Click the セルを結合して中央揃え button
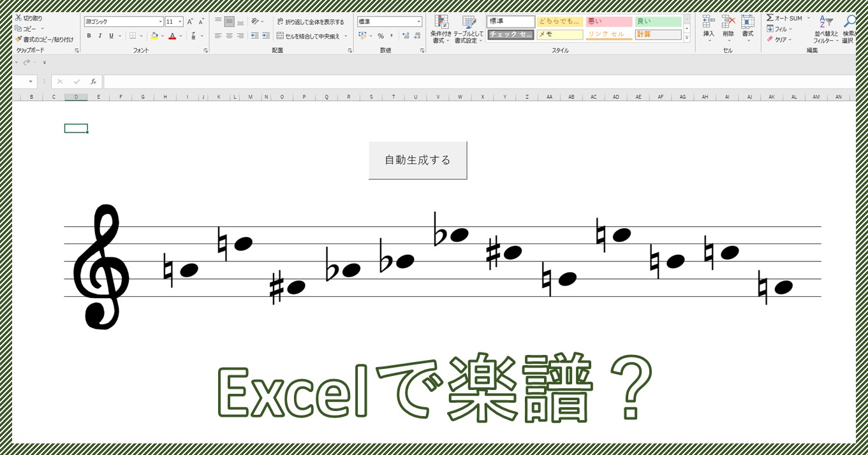The width and height of the screenshot is (868, 455). 308,36
